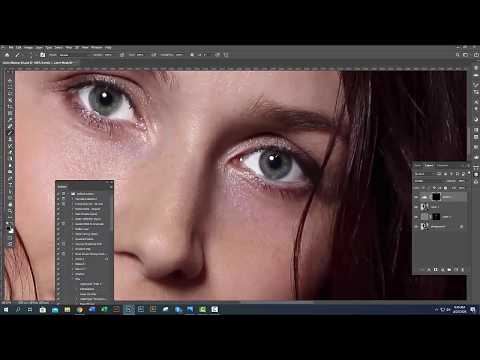Select the Clone Stamp tool
The width and height of the screenshot is (480, 360).
point(10,139)
